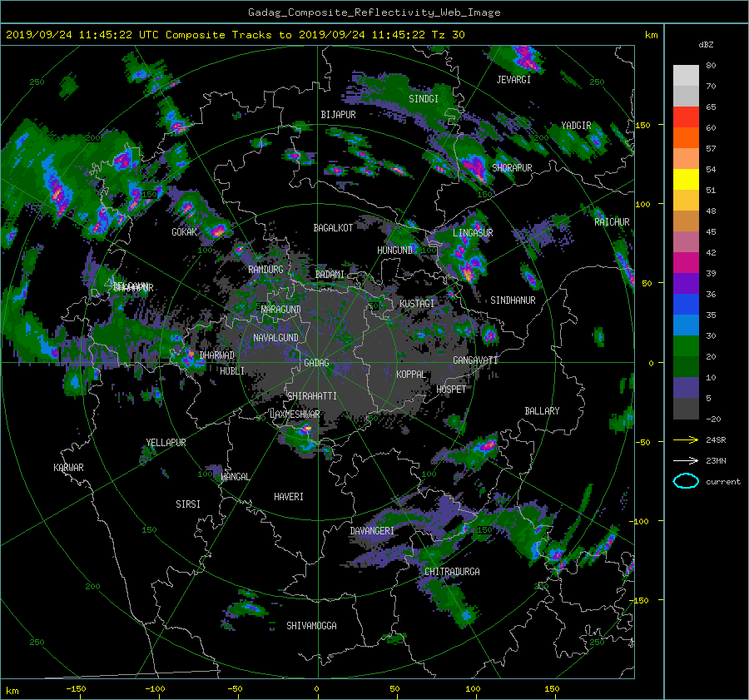Click the SHIVAMOGGA city label
This screenshot has width=749, height=700.
pos(311,625)
